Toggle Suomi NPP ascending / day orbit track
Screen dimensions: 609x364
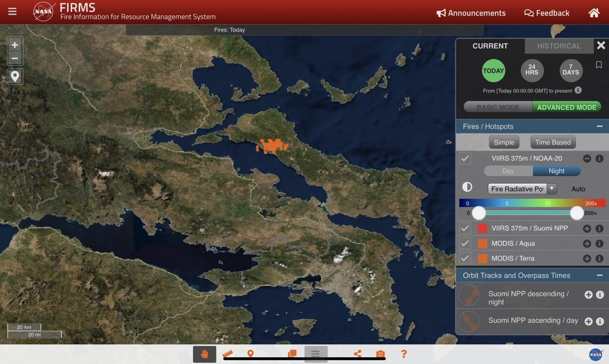[469, 322]
